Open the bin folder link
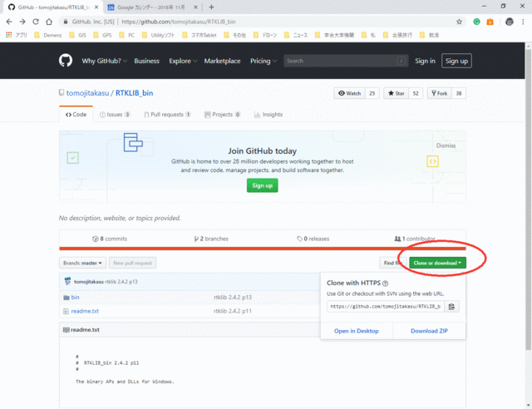 tap(76, 298)
